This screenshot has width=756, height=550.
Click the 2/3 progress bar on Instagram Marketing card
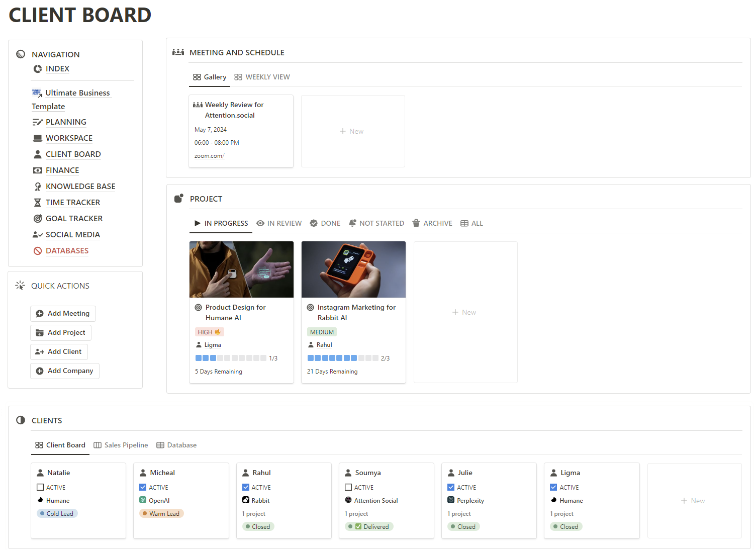343,358
